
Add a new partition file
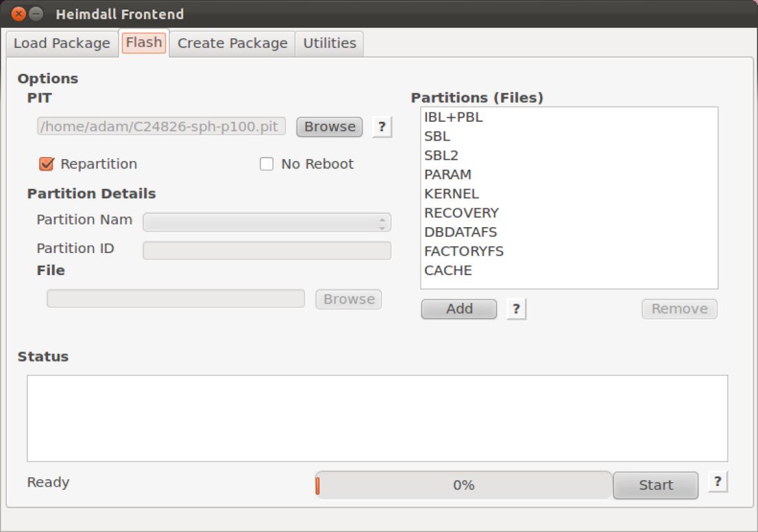coord(458,309)
